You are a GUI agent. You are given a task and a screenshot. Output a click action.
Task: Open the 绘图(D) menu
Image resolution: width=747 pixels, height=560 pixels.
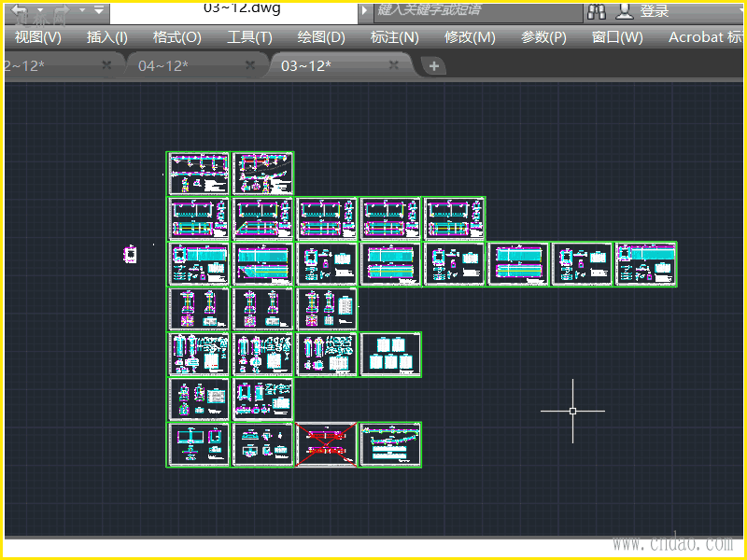321,37
